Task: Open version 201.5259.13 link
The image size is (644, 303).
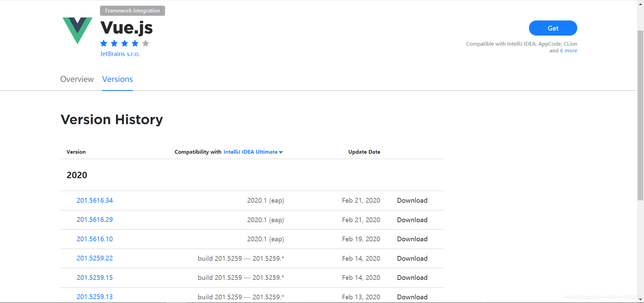Action: 95,297
